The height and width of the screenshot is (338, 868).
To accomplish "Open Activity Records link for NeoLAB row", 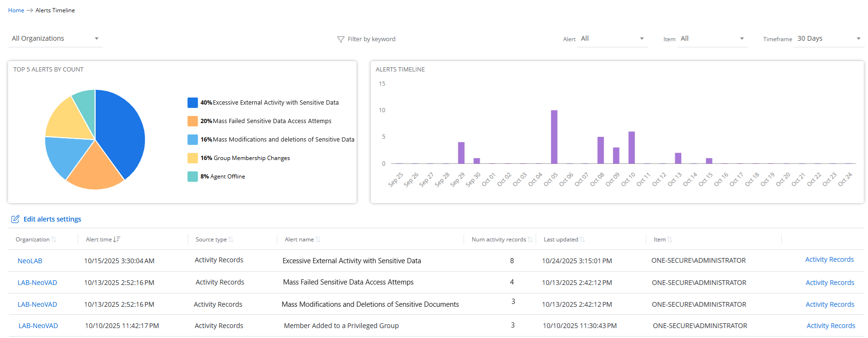I will tap(829, 259).
